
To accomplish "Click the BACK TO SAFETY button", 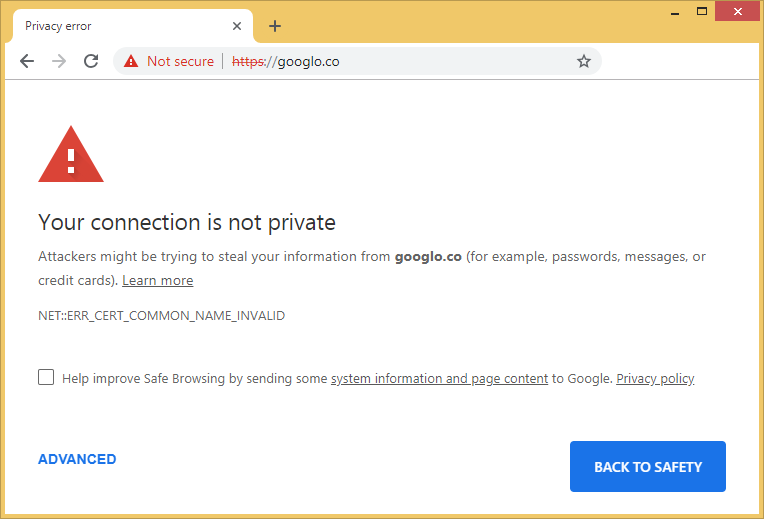I will pos(648,467).
